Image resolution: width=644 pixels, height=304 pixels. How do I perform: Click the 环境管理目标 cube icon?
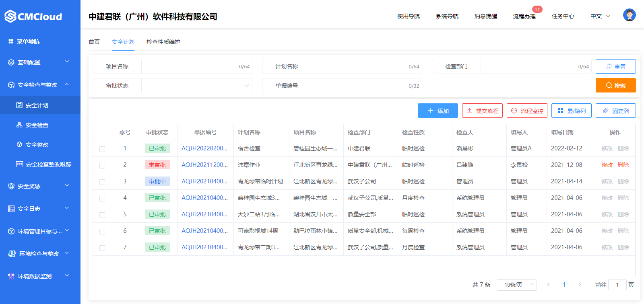pos(11,231)
